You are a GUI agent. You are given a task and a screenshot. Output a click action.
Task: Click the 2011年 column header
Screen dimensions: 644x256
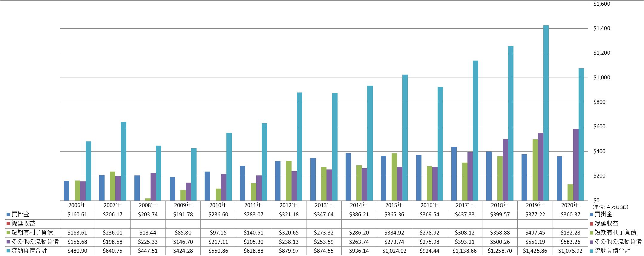pyautogui.click(x=254, y=205)
